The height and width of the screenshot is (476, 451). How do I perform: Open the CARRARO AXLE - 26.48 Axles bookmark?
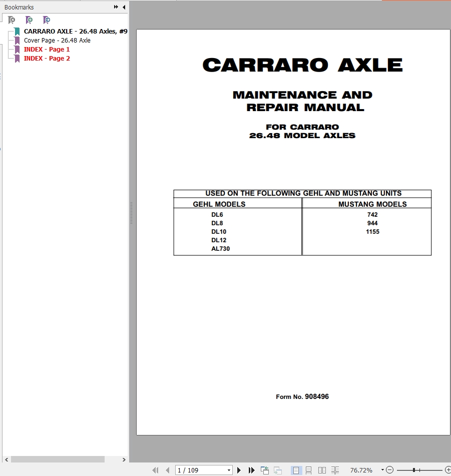click(x=76, y=31)
